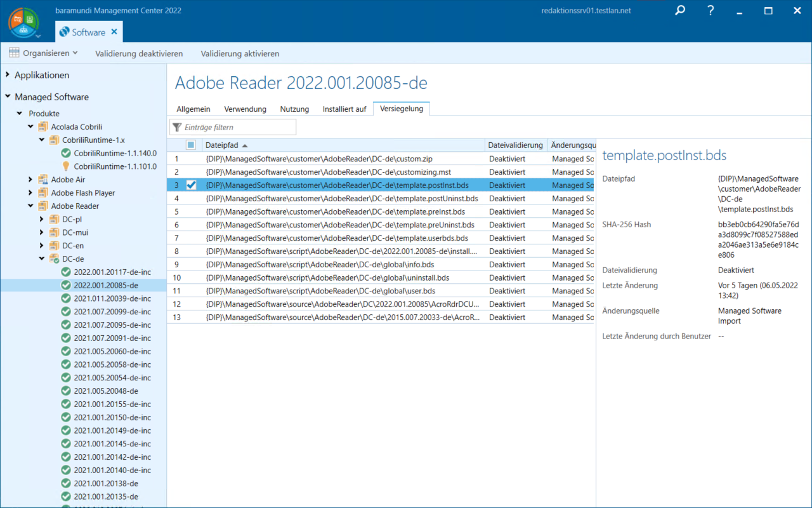Click the filter funnel icon
The image size is (812, 508).
(177, 128)
